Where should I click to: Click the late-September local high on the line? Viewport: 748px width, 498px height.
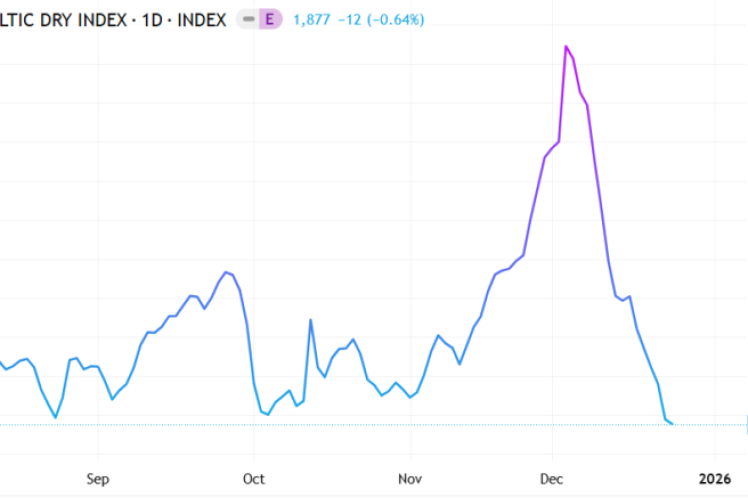[226, 271]
